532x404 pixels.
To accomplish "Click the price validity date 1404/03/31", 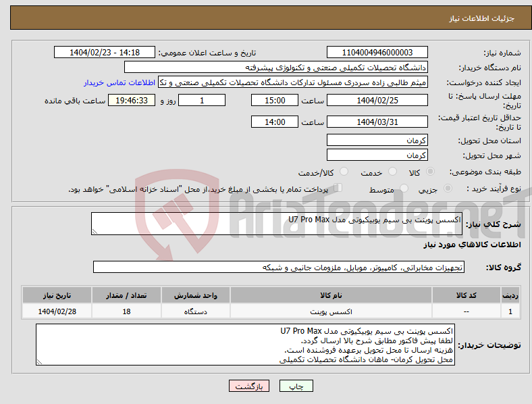I will (377, 122).
